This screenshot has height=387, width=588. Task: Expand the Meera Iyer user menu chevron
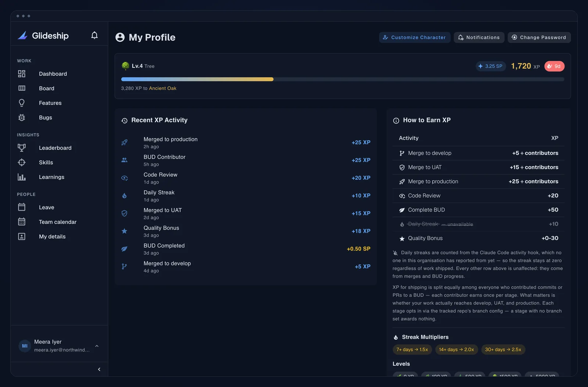[x=97, y=346]
